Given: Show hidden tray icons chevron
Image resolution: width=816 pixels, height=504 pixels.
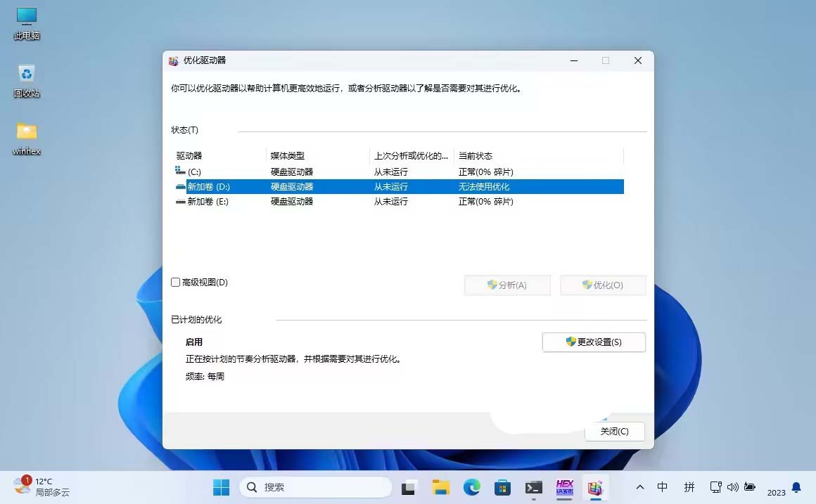Looking at the screenshot, I should [640, 487].
